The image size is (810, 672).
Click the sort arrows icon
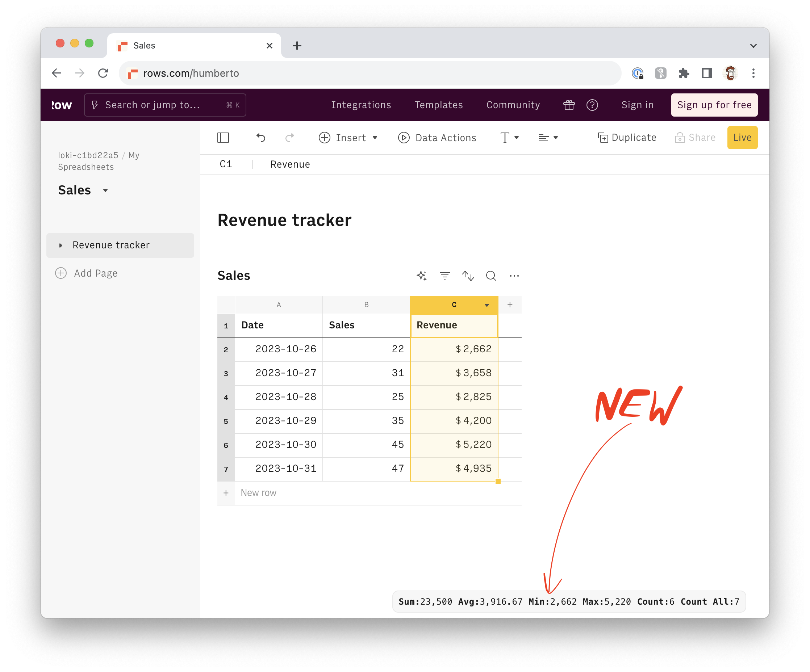coord(468,276)
